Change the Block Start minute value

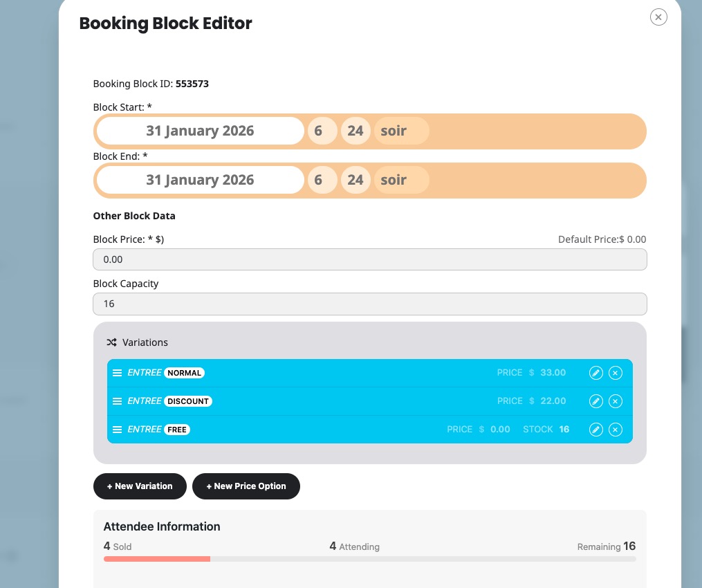point(355,131)
